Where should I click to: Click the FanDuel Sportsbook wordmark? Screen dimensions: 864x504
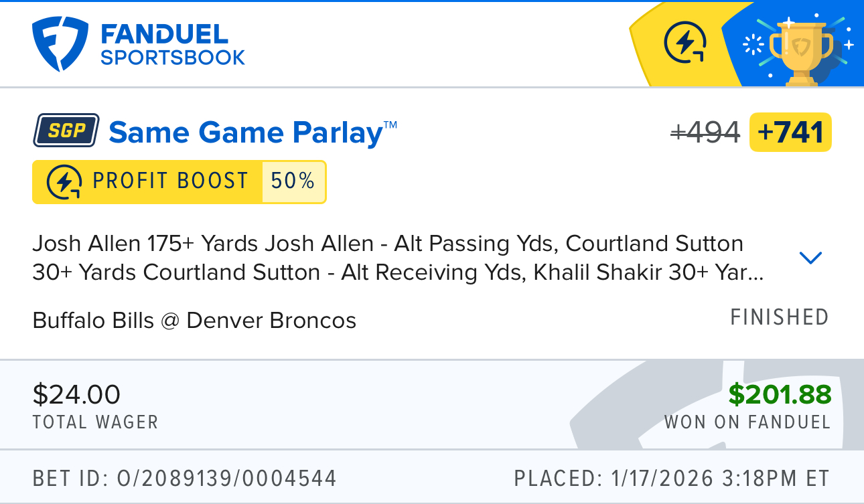pos(172,45)
